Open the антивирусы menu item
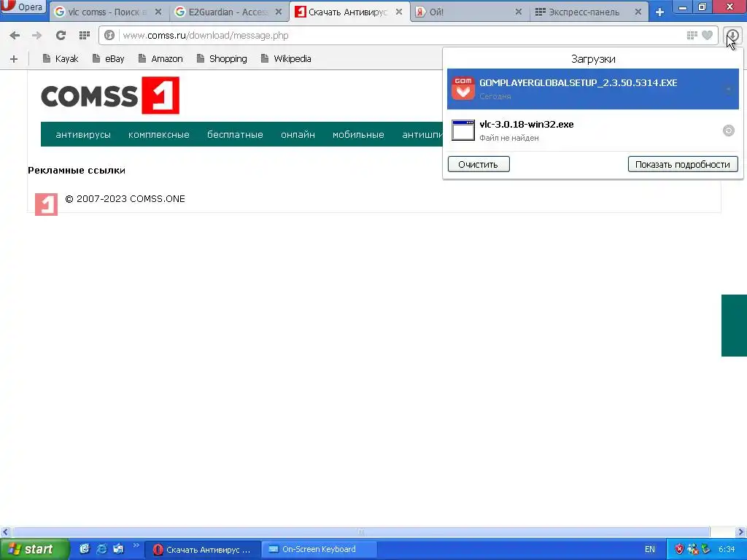This screenshot has height=560, width=747. click(83, 135)
